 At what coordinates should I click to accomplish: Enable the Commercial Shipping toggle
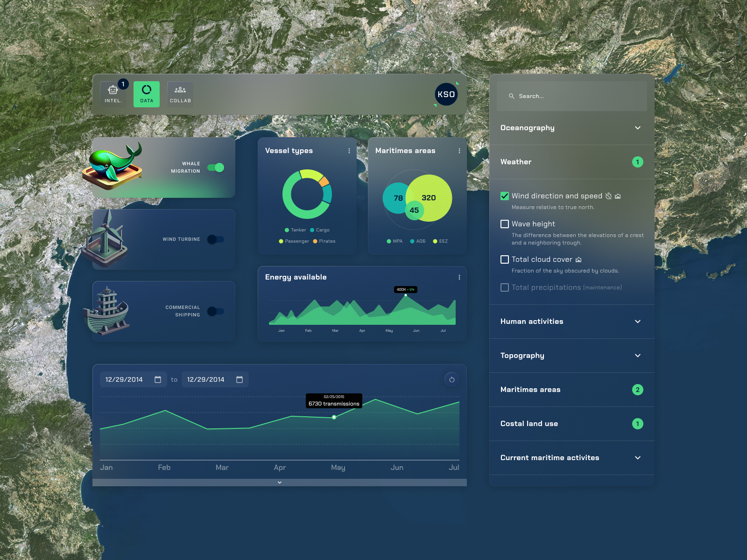(x=216, y=311)
